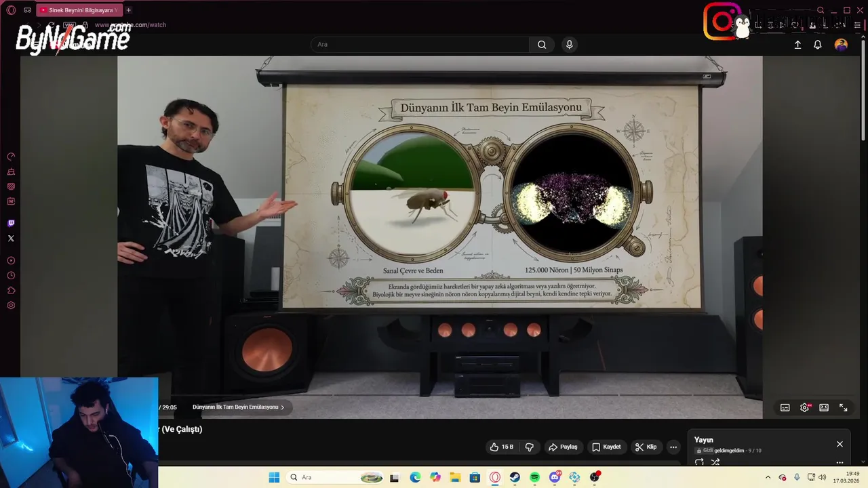This screenshot has height=488, width=868.
Task: Open the X sidebar panel
Action: pyautogui.click(x=11, y=238)
